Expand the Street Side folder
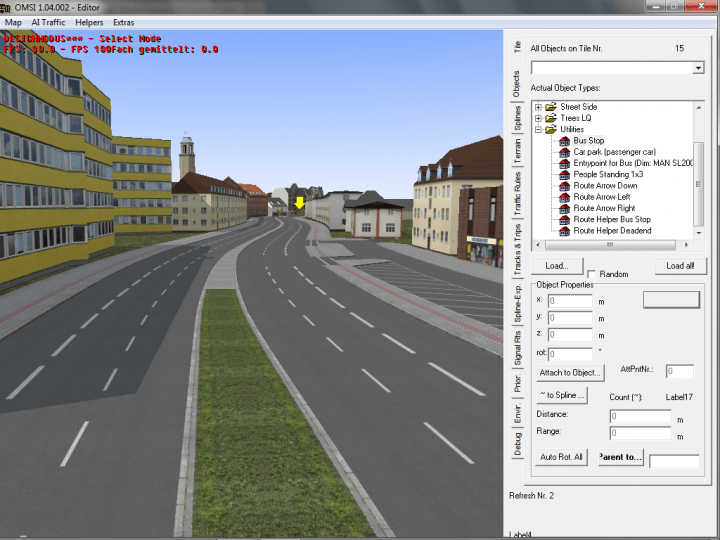 tap(538, 107)
